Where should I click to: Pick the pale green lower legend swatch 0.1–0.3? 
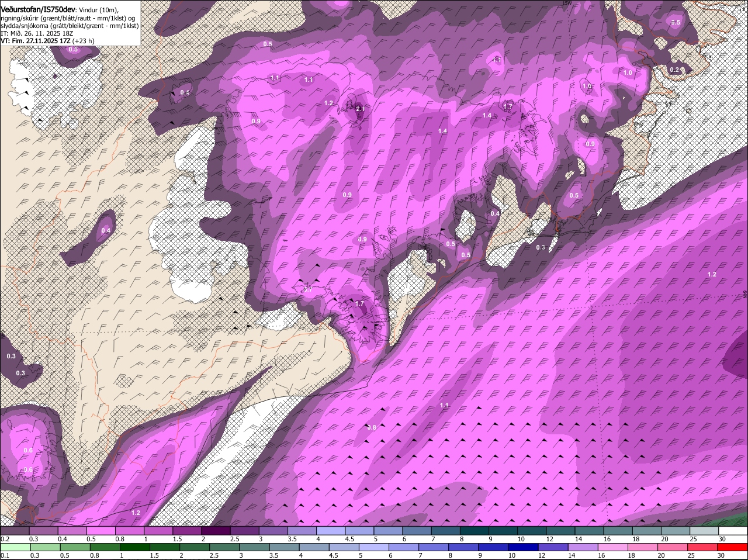(x=16, y=548)
